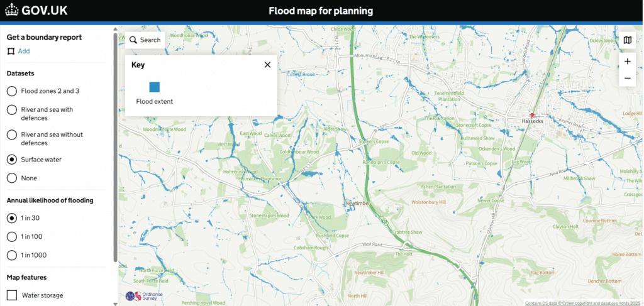Select 1 in 100 annual likelihood

point(12,236)
